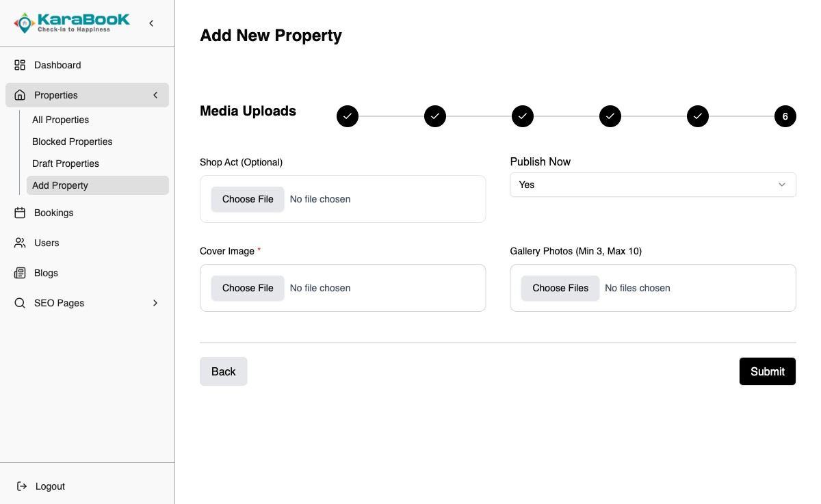Jump to step 6 in progress tracker
Image resolution: width=821 pixels, height=504 pixels.
pyautogui.click(x=785, y=116)
